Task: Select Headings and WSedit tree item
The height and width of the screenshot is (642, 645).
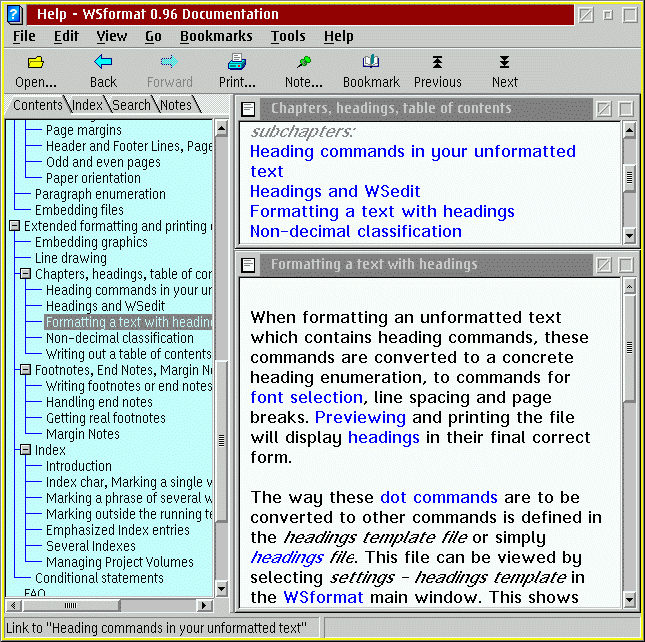Action: 105,306
